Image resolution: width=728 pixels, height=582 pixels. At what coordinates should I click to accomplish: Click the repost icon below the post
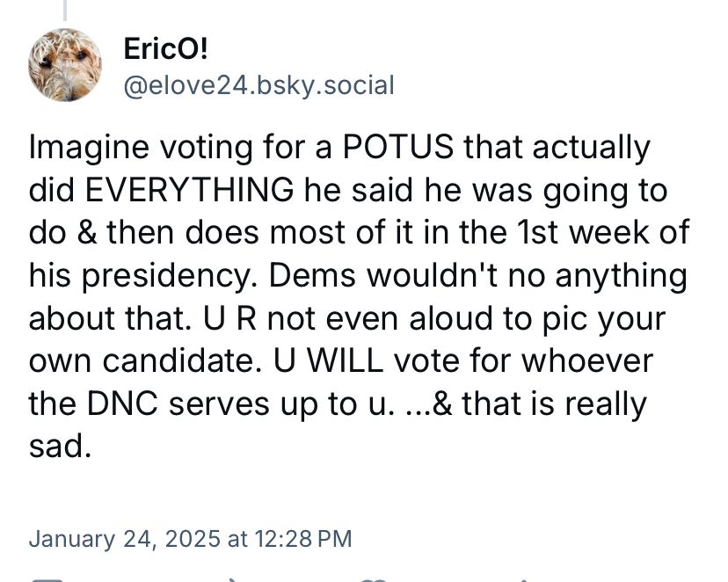[233, 578]
